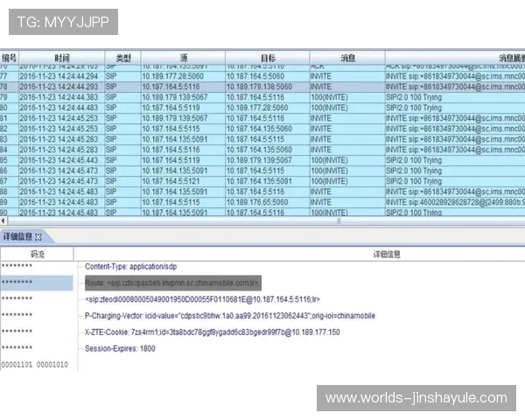Switch to the 详细信息 tab
The width and height of the screenshot is (525, 420).
[x=17, y=237]
